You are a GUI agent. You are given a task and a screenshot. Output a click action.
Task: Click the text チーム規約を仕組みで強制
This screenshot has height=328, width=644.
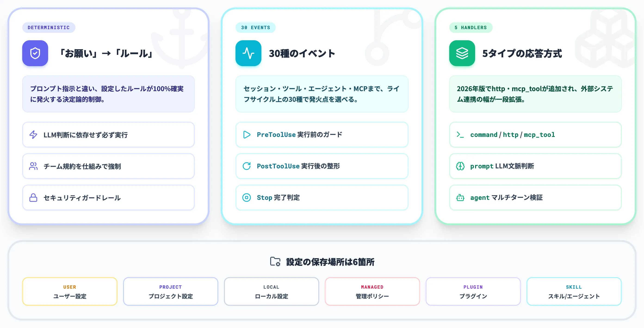(x=82, y=167)
